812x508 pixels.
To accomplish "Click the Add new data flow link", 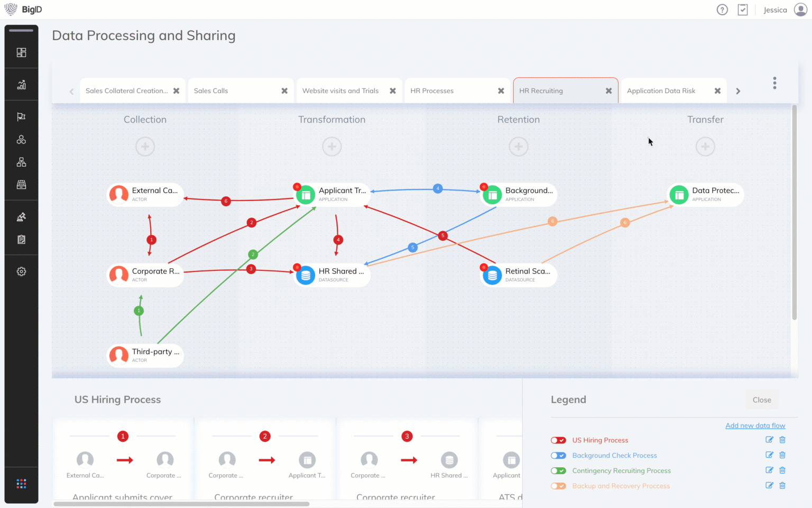I will pyautogui.click(x=755, y=425).
